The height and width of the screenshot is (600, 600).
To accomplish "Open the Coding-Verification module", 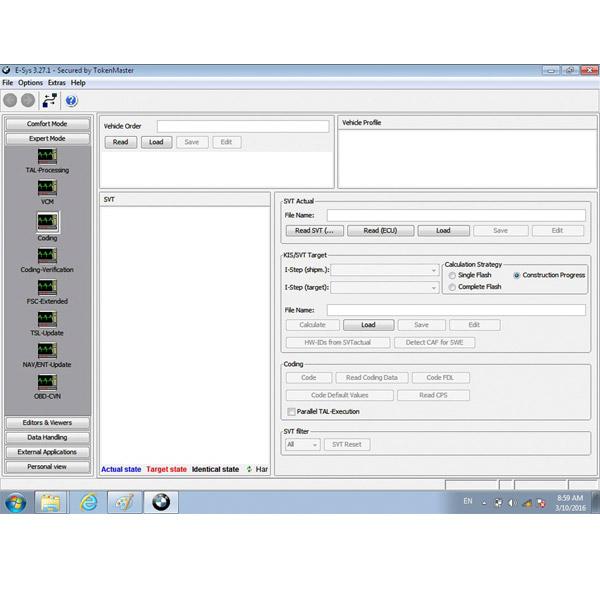I will pyautogui.click(x=47, y=255).
